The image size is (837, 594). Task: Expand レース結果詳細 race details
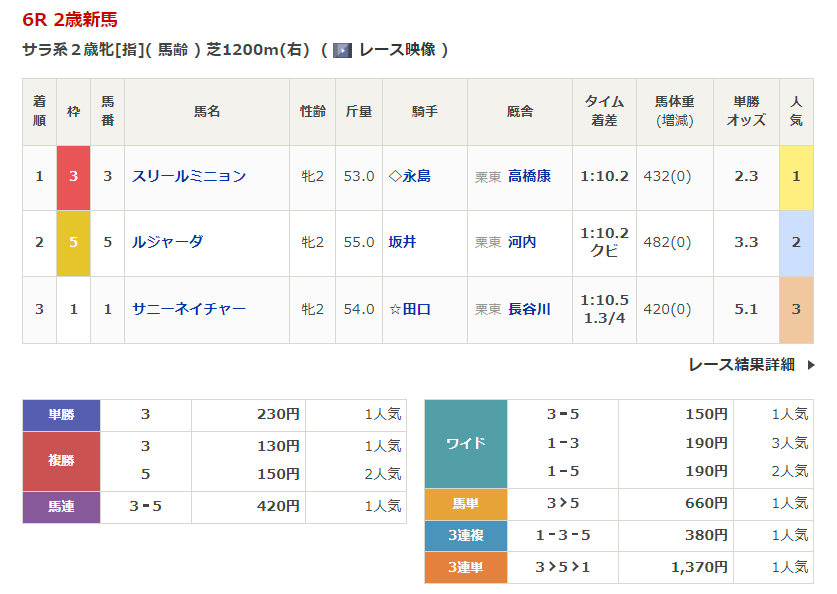click(741, 365)
